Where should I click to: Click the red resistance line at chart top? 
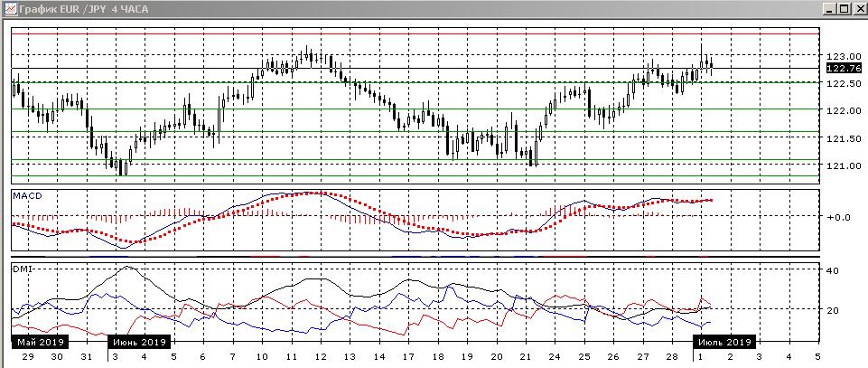pos(415,33)
